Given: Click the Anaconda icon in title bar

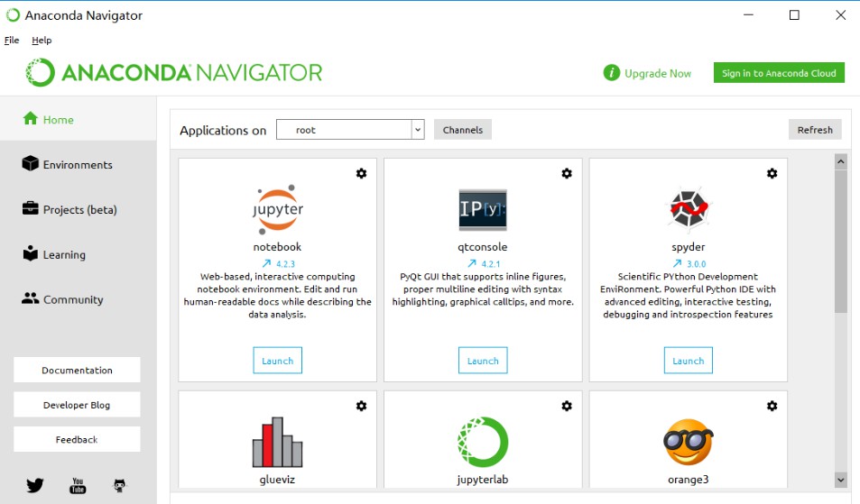Looking at the screenshot, I should [13, 15].
